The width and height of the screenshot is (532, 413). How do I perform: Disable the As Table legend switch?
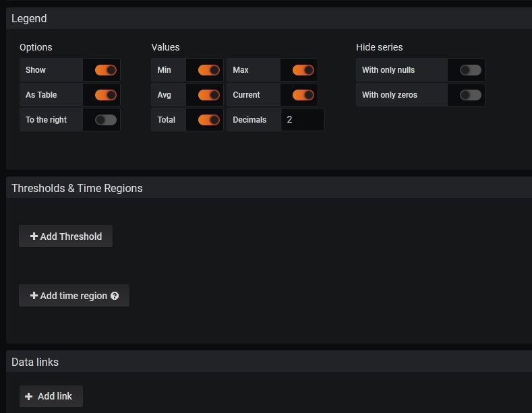click(x=106, y=95)
